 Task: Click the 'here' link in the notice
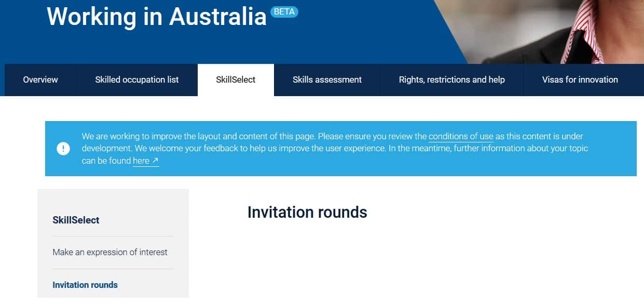[141, 161]
